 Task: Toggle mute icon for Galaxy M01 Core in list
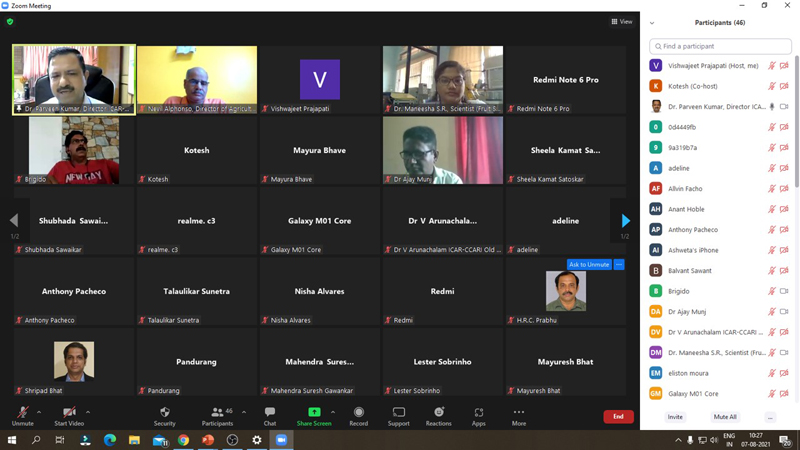[772, 393]
